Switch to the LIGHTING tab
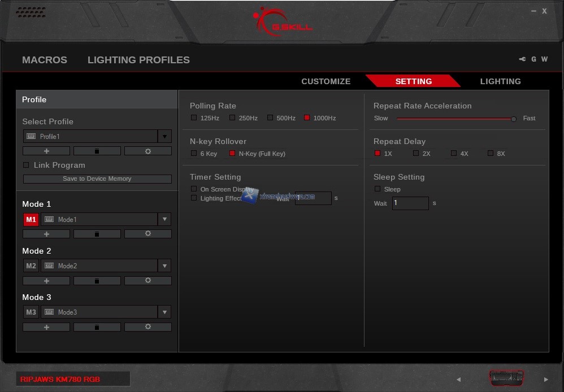The height and width of the screenshot is (392, 564). 500,81
